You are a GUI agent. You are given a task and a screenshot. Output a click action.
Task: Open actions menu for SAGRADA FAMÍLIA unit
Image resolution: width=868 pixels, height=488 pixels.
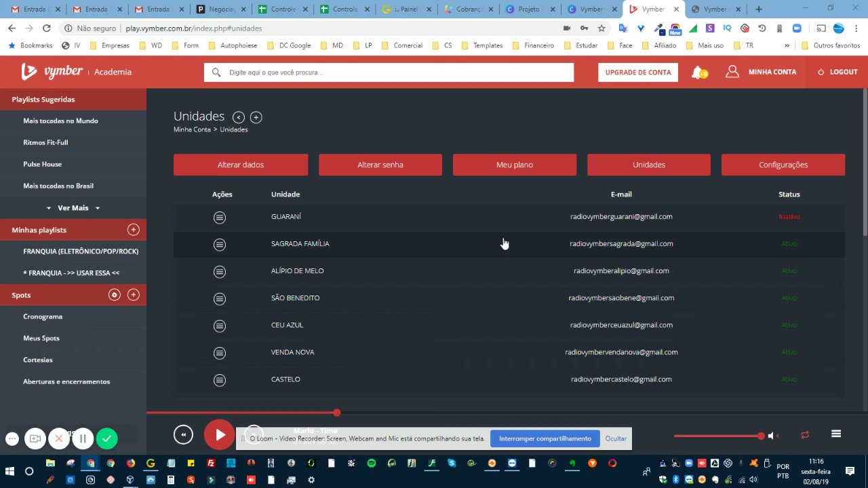pos(220,244)
